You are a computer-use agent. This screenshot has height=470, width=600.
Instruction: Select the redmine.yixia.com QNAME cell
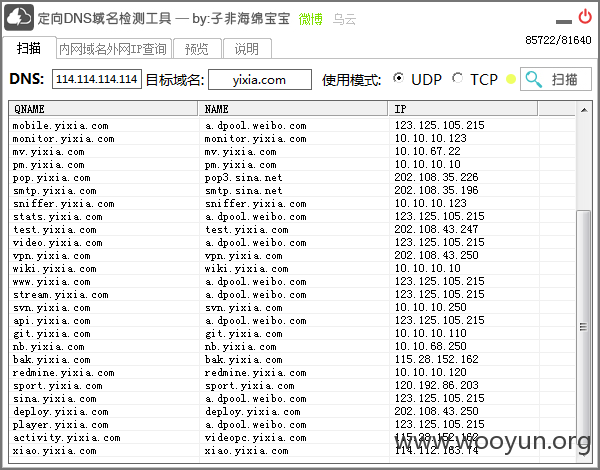pos(64,373)
